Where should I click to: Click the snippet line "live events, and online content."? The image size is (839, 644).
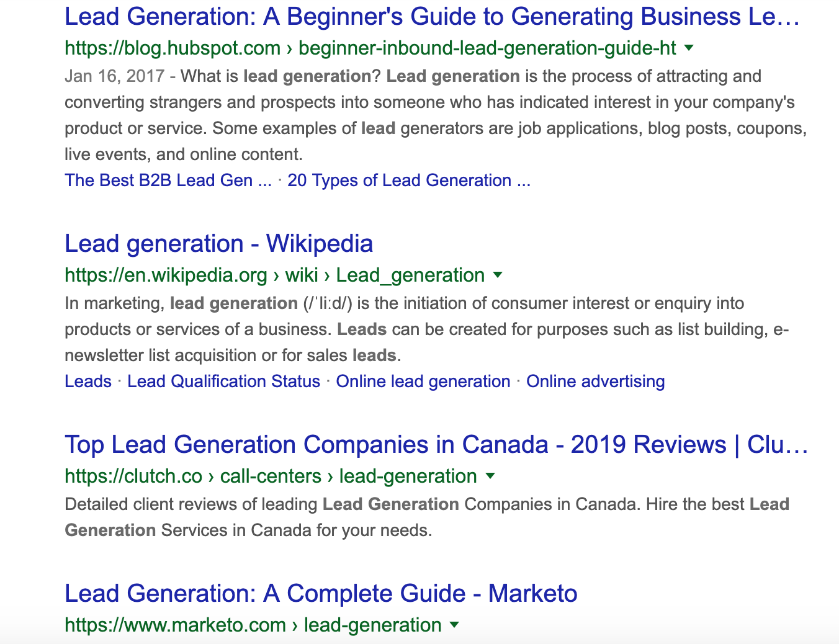point(184,154)
